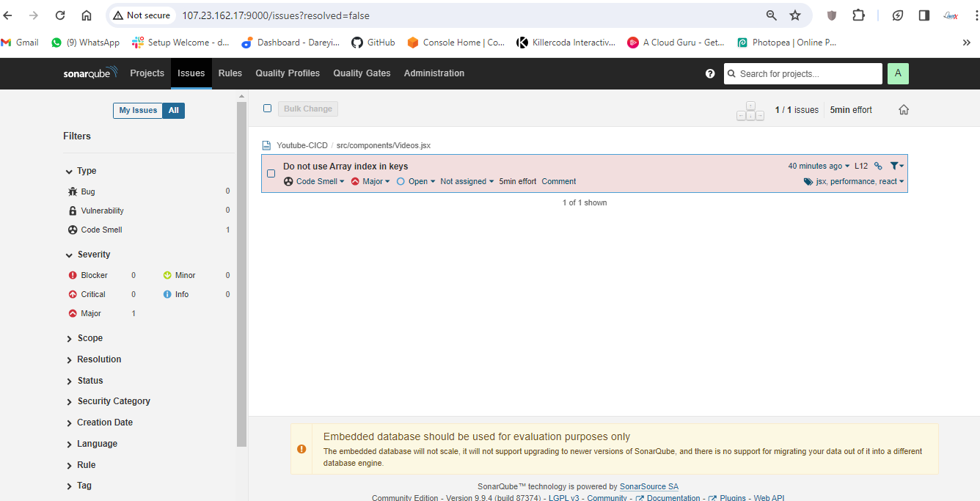This screenshot has height=501, width=980.
Task: Open the browser extensions puzzle icon
Action: click(x=858, y=15)
